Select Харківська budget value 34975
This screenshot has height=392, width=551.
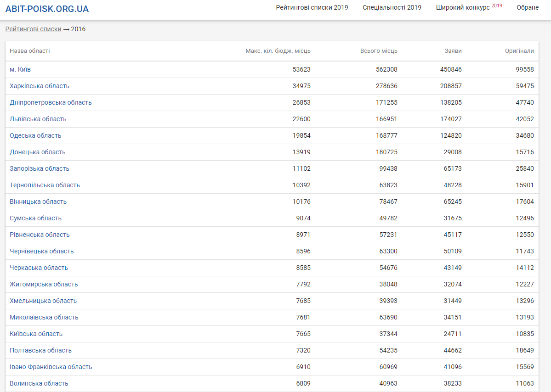point(301,86)
